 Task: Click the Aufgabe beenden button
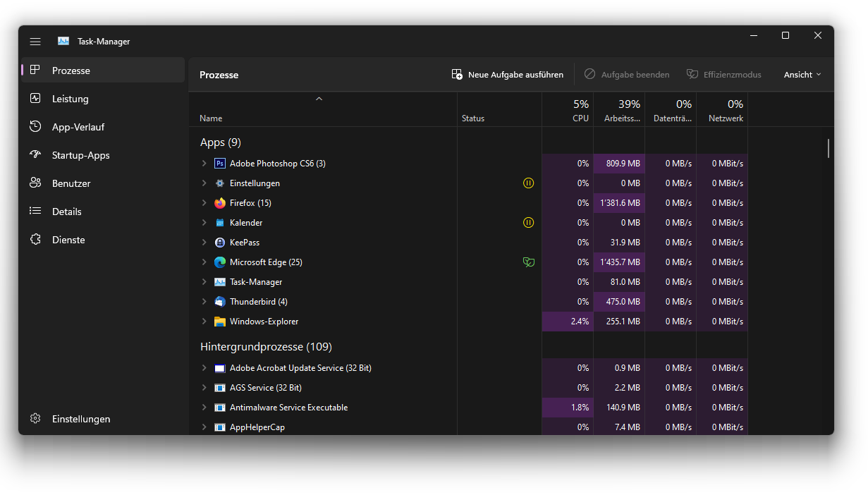[627, 74]
